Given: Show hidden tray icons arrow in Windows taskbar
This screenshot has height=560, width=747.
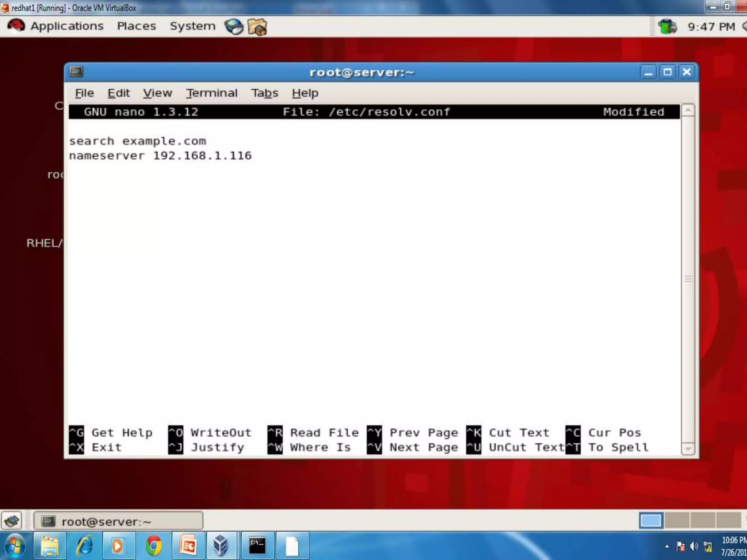Looking at the screenshot, I should [x=667, y=546].
